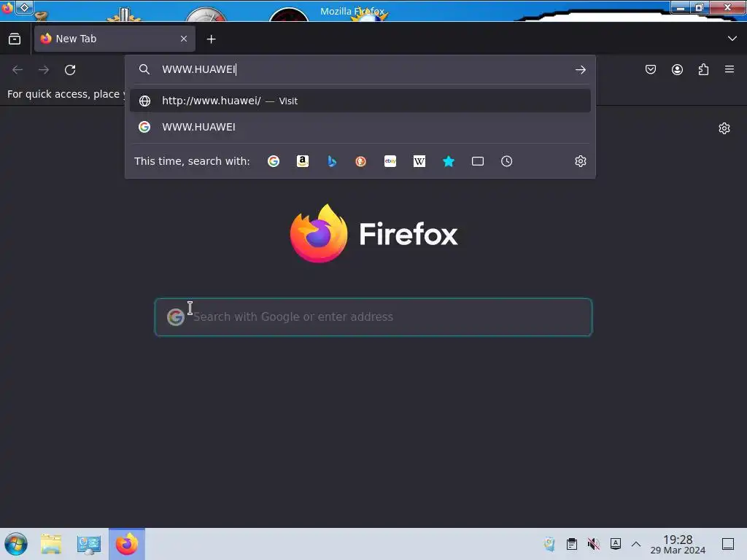This screenshot has height=560, width=747.
Task: Search in History clock icon
Action: point(506,161)
